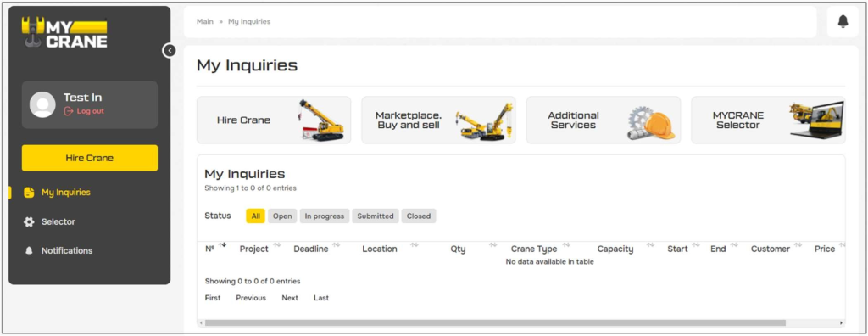Viewport: 868px width, 336px height.
Task: Go to the Previous page
Action: 251,298
